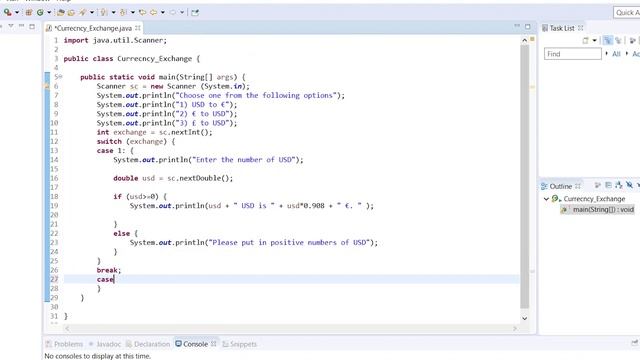Click the Open Task icon in toolbar
Image resolution: width=640 pixels, height=360 pixels.
point(71,12)
